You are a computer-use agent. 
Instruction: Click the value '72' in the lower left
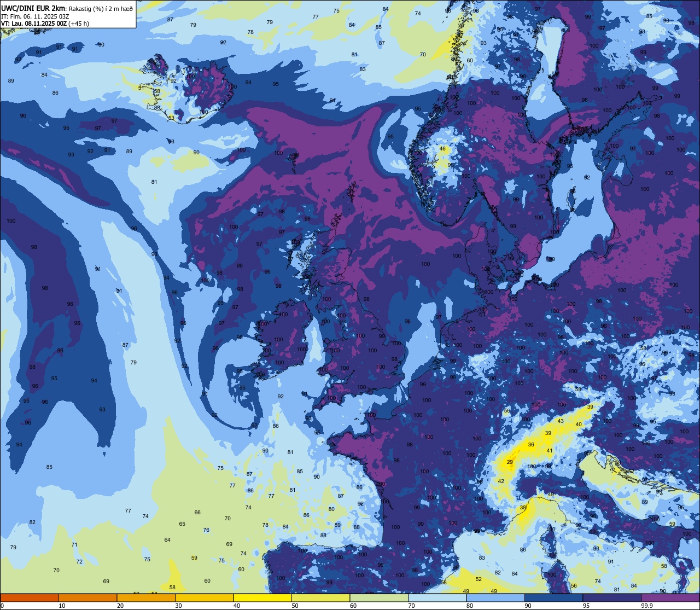click(x=79, y=562)
